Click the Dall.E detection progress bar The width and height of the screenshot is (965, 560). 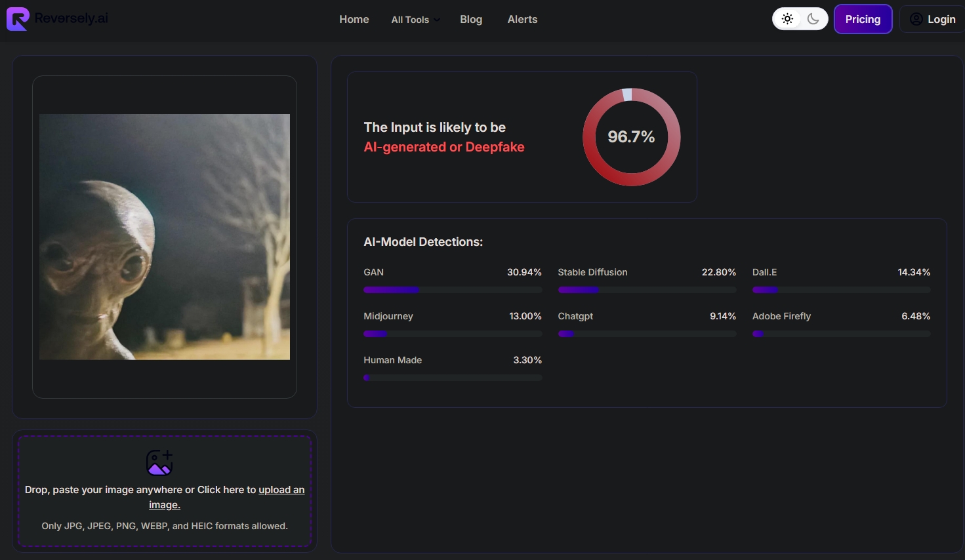pyautogui.click(x=841, y=290)
